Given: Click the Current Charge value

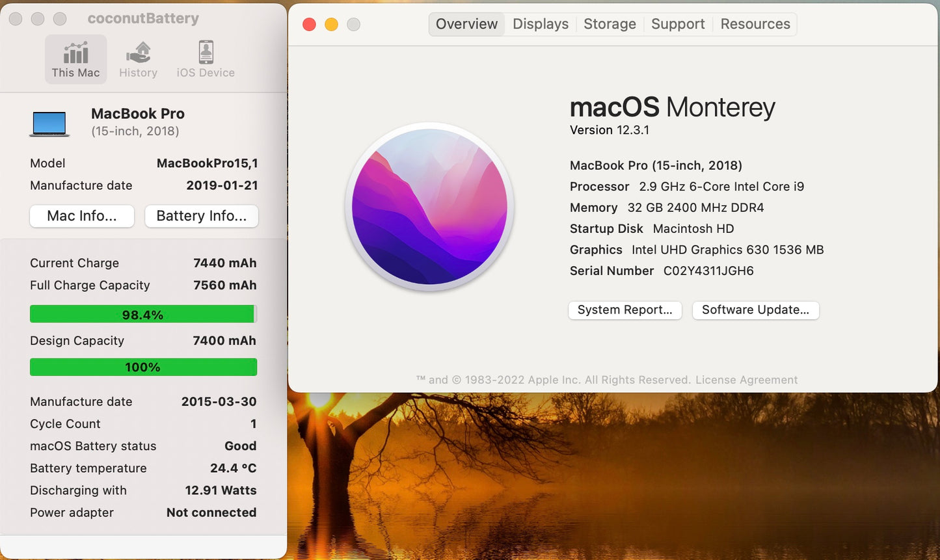Looking at the screenshot, I should point(224,263).
